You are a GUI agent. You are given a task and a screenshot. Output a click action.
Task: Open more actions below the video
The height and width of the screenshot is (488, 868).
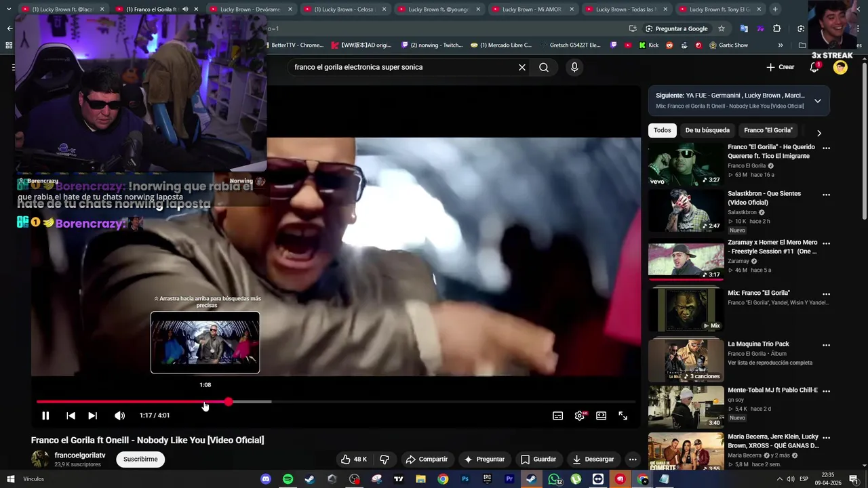point(633,459)
